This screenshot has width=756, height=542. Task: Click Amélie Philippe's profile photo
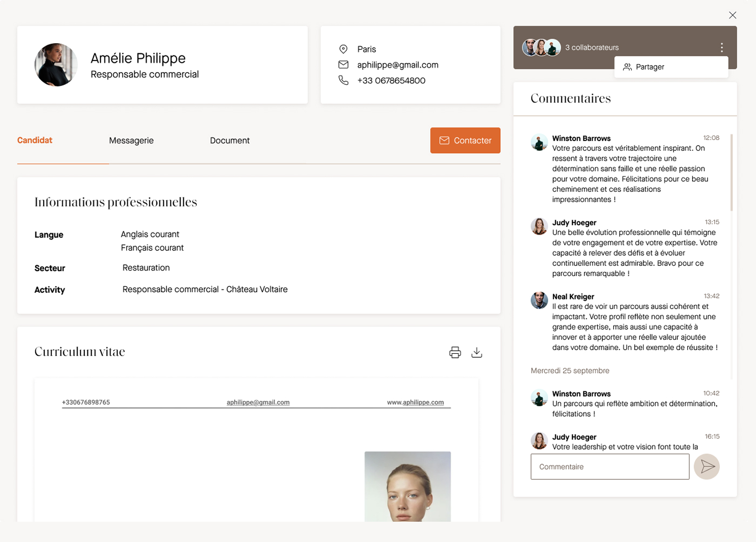click(56, 65)
